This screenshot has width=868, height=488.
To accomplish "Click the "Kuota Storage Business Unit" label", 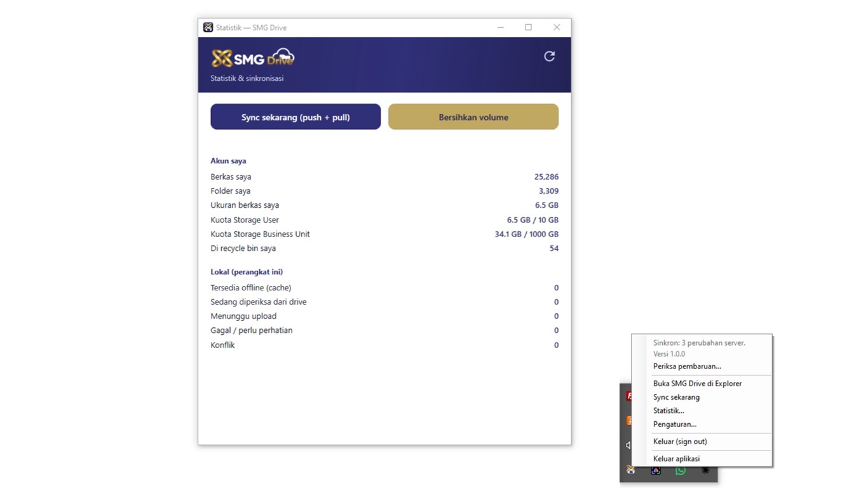I will pos(260,234).
